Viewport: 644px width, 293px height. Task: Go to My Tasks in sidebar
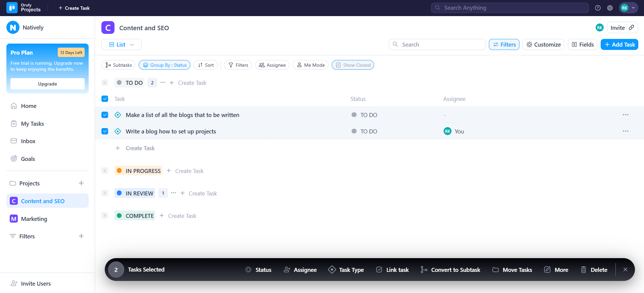click(x=32, y=124)
